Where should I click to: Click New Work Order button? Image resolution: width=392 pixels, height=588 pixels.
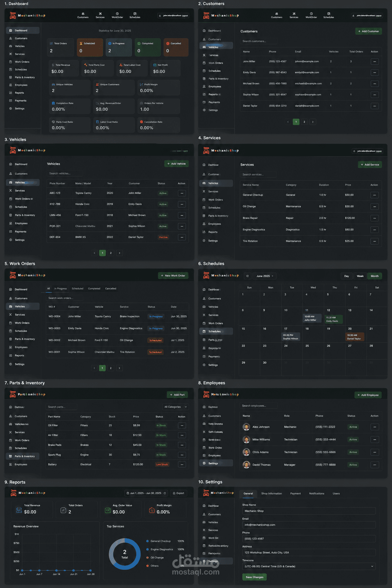[x=173, y=276]
